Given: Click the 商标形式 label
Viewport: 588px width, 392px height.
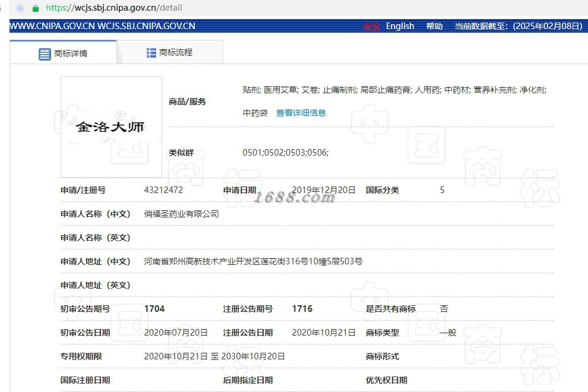Looking at the screenshot, I should coord(382,356).
